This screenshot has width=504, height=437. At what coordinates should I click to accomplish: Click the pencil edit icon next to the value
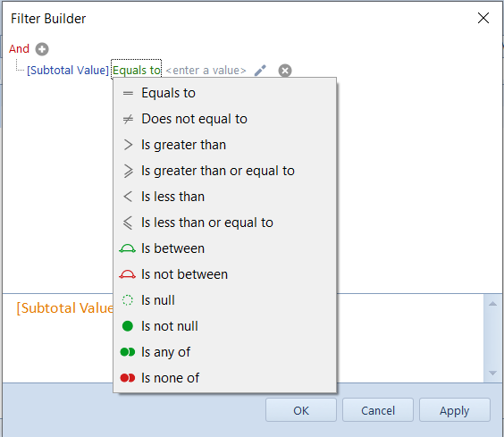click(x=260, y=71)
